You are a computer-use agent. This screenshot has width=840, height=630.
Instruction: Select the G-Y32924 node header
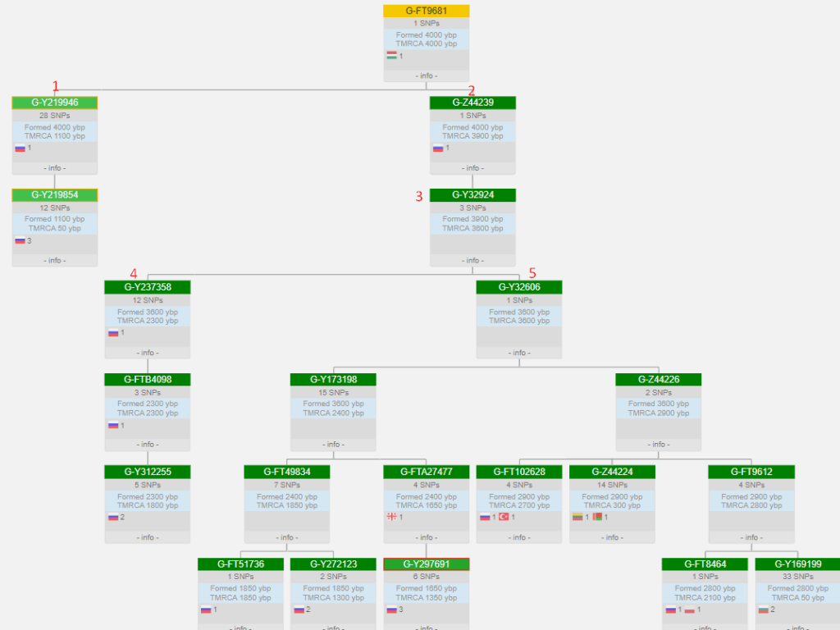click(x=472, y=195)
